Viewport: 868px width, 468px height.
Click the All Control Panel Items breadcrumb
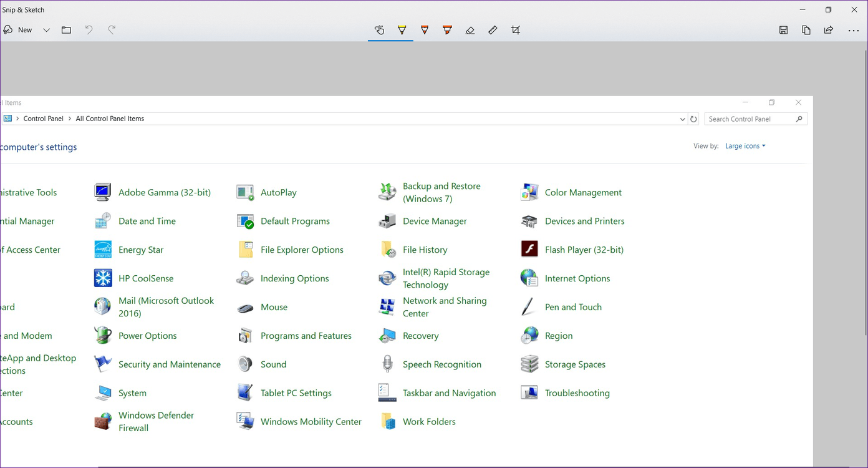pos(110,119)
